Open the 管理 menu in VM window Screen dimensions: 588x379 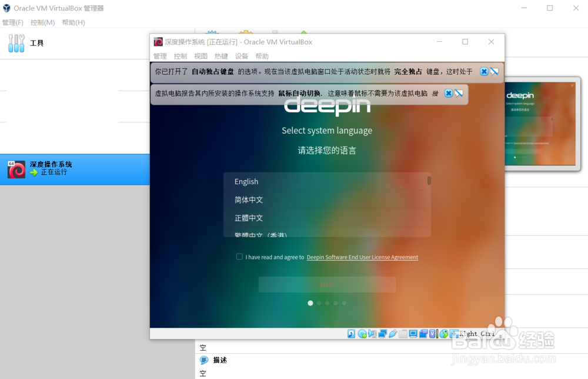tap(160, 56)
